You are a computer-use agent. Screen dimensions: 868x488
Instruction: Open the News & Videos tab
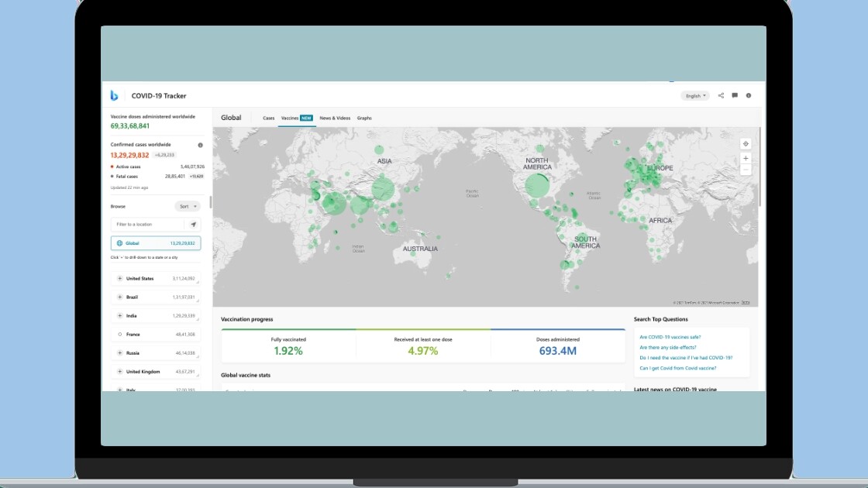(x=335, y=119)
